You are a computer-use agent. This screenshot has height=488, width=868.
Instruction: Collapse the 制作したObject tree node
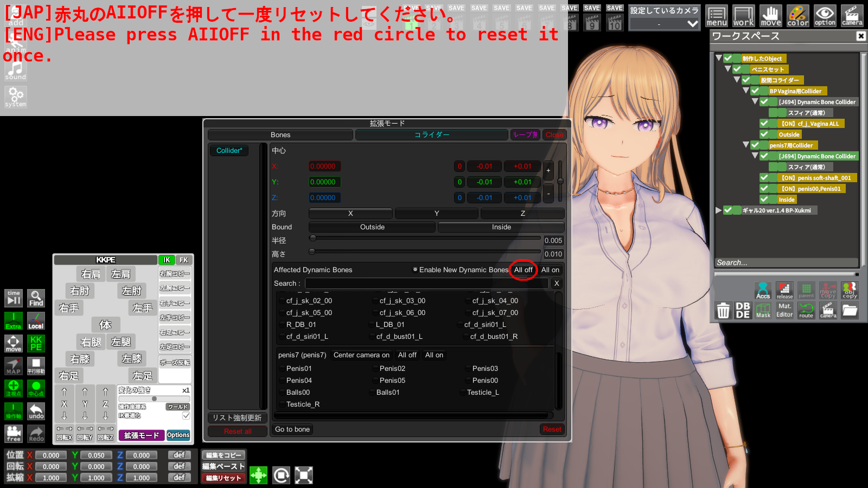[x=718, y=58]
